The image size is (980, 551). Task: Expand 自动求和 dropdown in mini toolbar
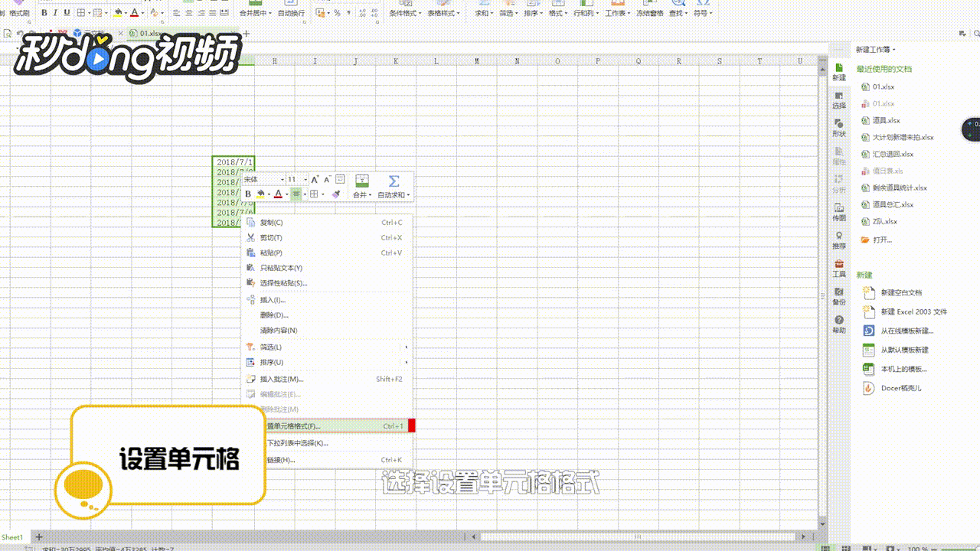click(x=394, y=195)
